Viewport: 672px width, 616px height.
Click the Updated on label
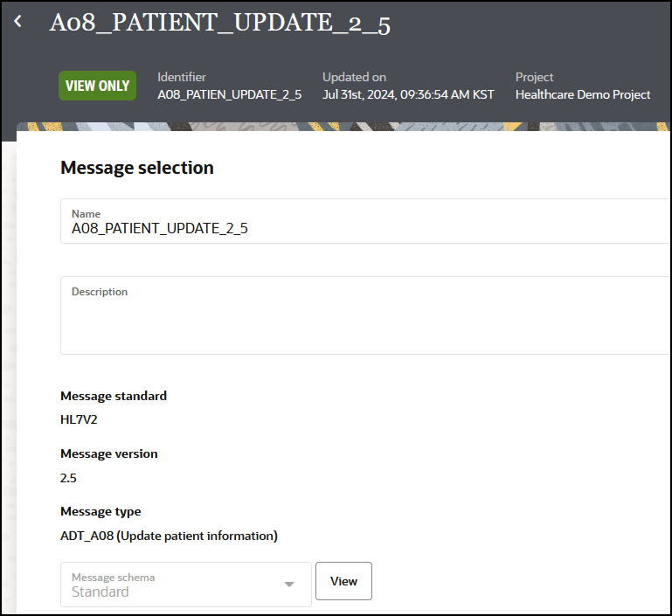tap(355, 77)
